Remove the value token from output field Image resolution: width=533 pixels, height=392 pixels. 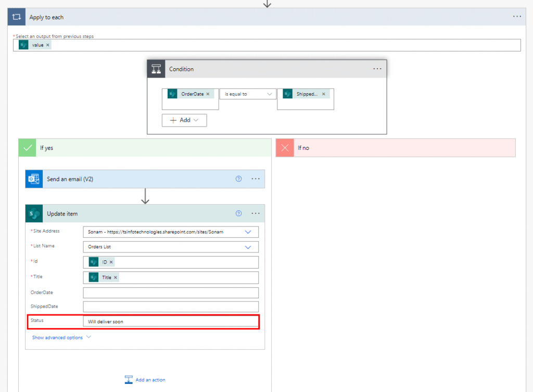click(x=47, y=45)
